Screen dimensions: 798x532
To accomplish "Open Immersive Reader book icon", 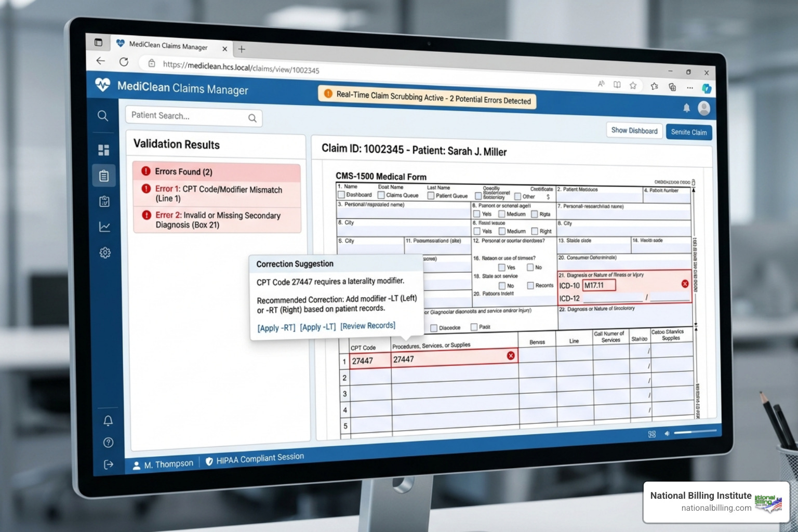I will click(617, 85).
